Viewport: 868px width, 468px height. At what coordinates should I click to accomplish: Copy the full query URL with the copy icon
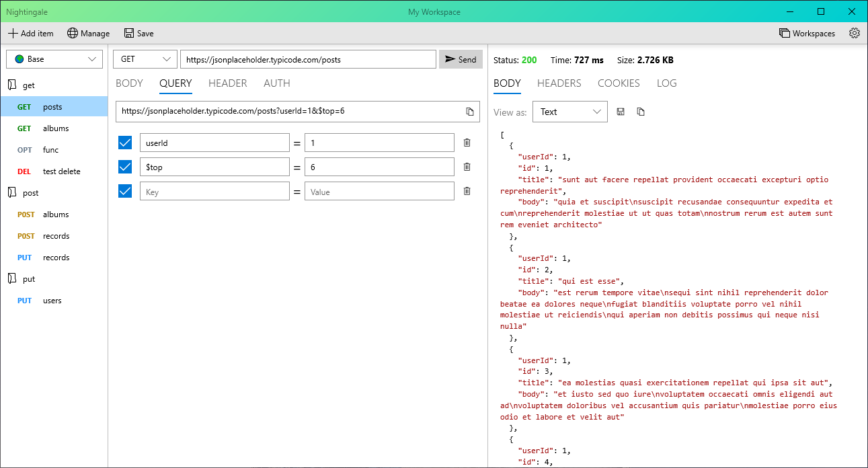[x=470, y=112]
